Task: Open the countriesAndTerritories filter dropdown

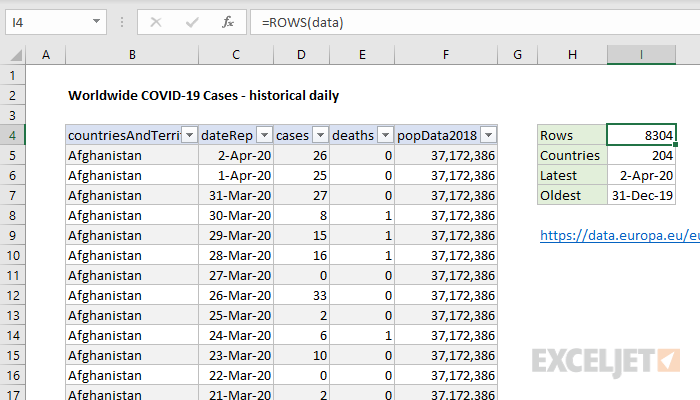Action: click(x=190, y=135)
